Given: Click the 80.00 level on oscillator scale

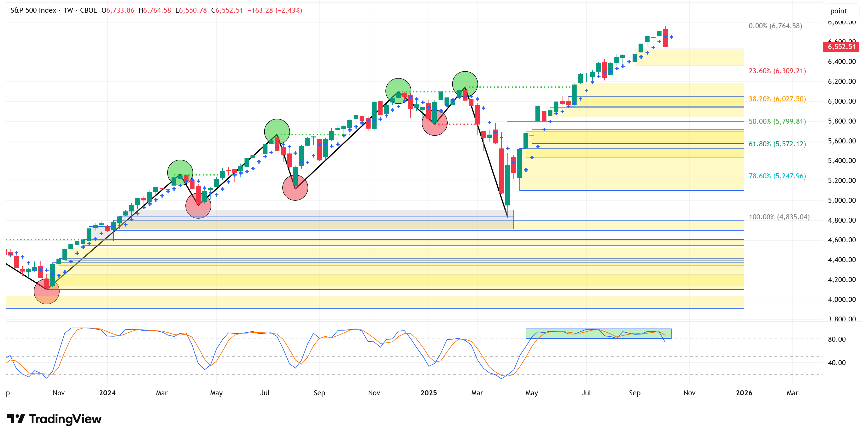Looking at the screenshot, I should [x=837, y=339].
